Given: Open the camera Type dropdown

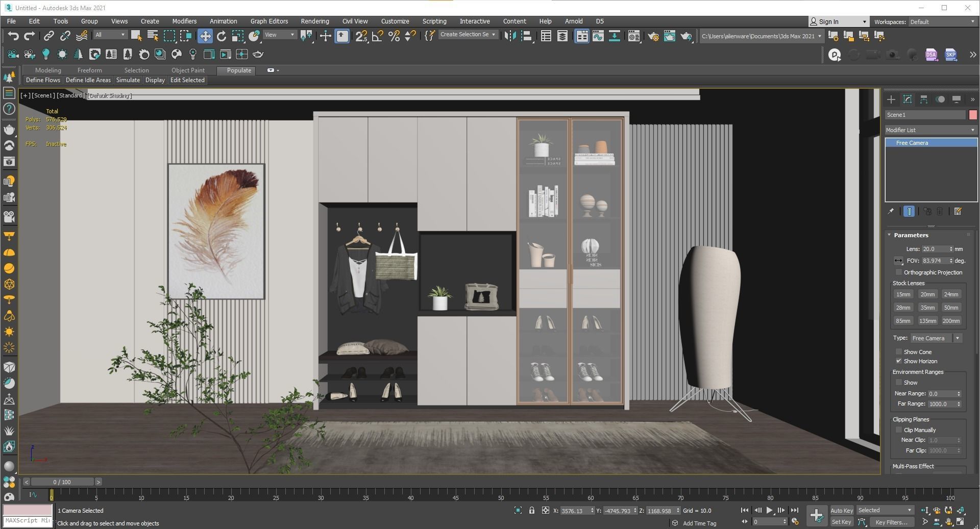Looking at the screenshot, I should pyautogui.click(x=936, y=338).
